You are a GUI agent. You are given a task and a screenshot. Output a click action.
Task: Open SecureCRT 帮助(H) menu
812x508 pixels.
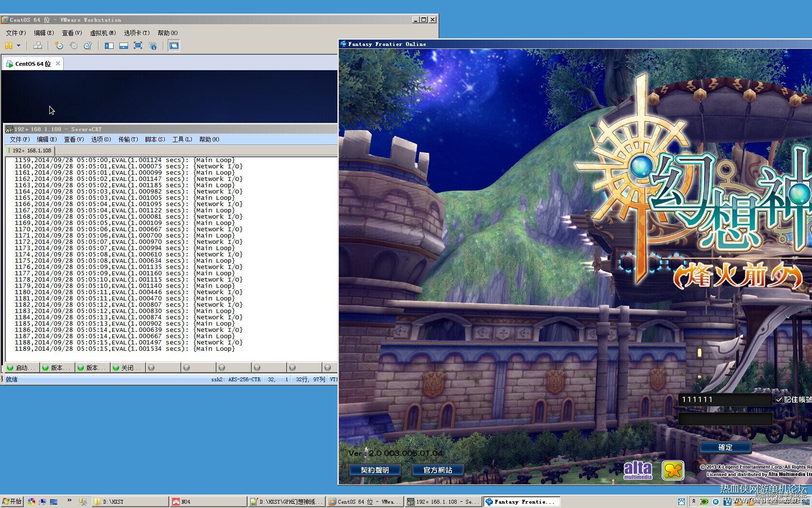(209, 139)
